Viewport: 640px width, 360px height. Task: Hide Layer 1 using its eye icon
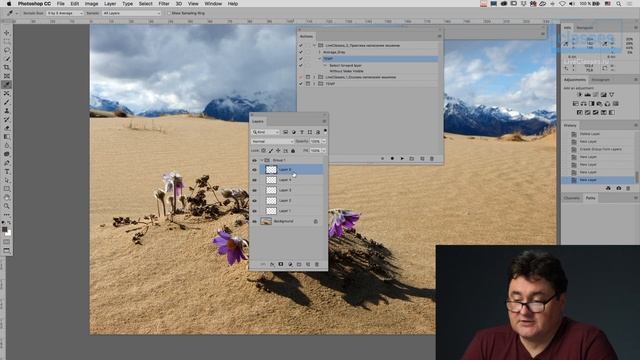[x=254, y=211]
